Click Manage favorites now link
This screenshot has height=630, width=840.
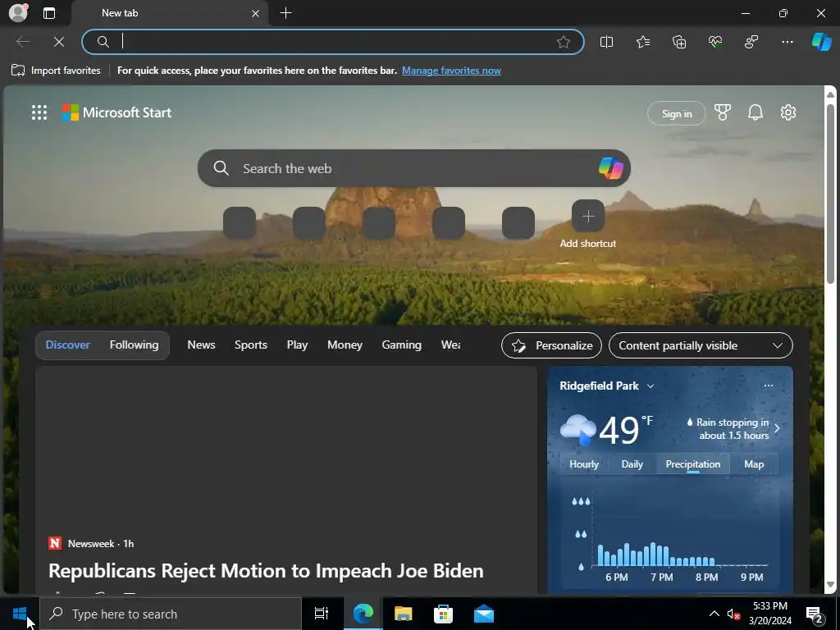click(x=451, y=71)
